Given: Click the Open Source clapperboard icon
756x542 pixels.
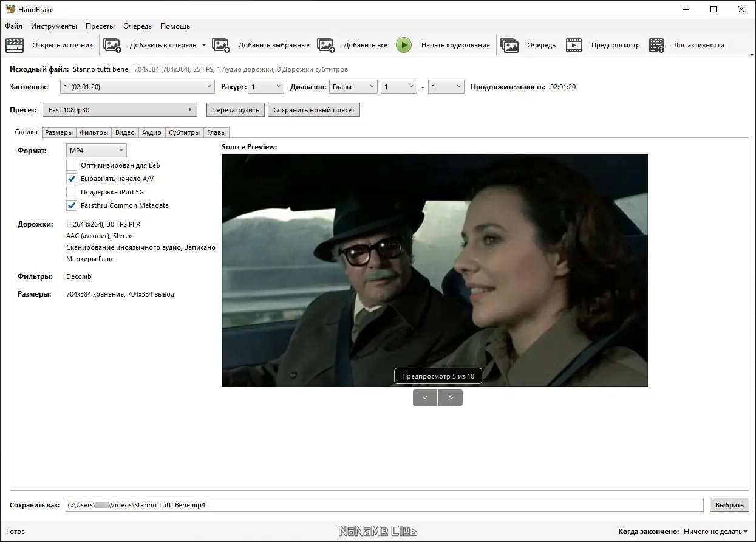Looking at the screenshot, I should tap(15, 45).
